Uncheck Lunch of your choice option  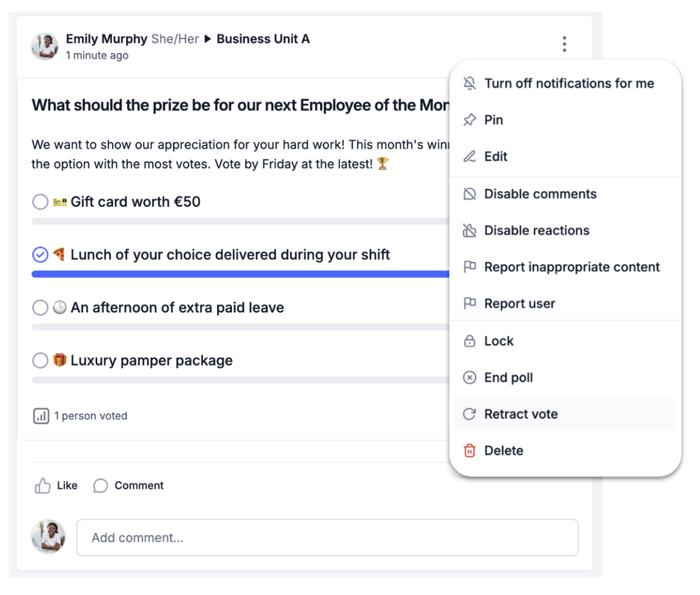tap(40, 255)
